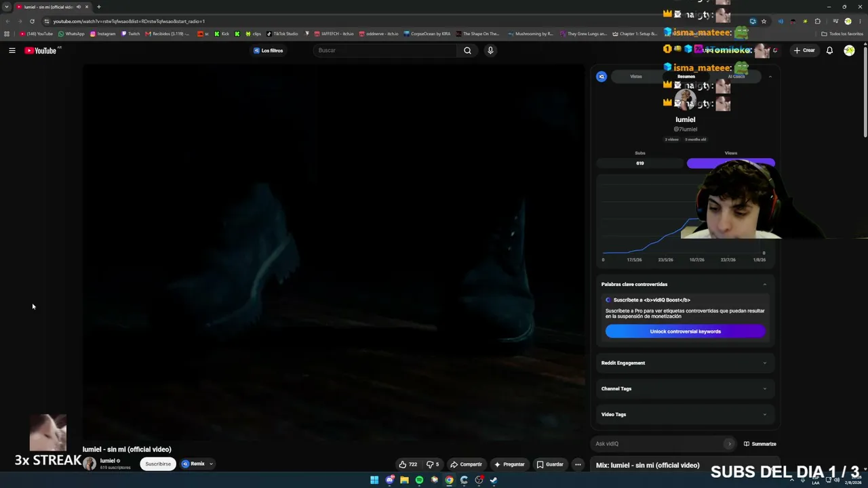The width and height of the screenshot is (868, 488).
Task: Open YouTube notifications bell
Action: coord(829,50)
